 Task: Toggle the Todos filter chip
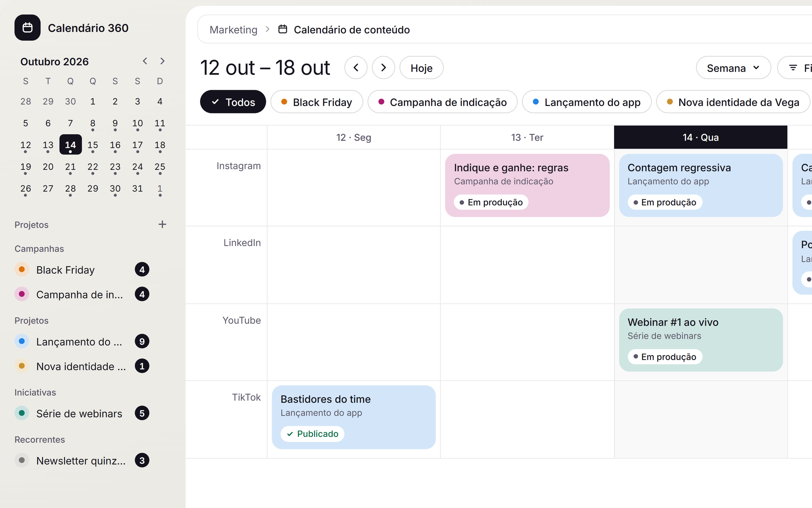click(233, 102)
